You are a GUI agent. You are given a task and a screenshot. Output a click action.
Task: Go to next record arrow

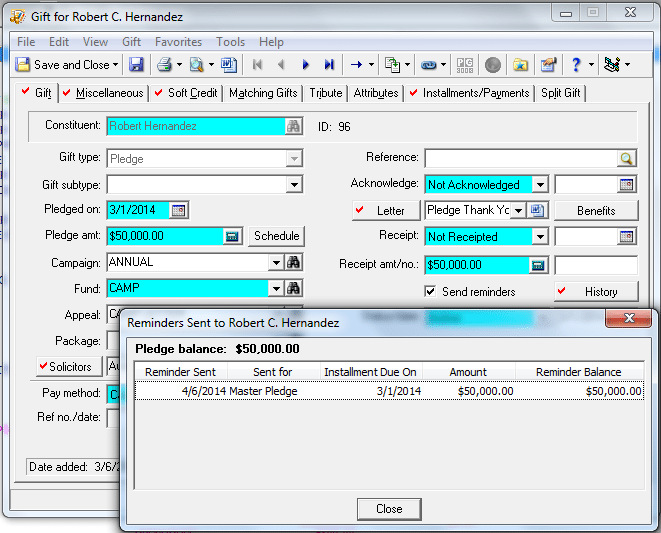(306, 65)
